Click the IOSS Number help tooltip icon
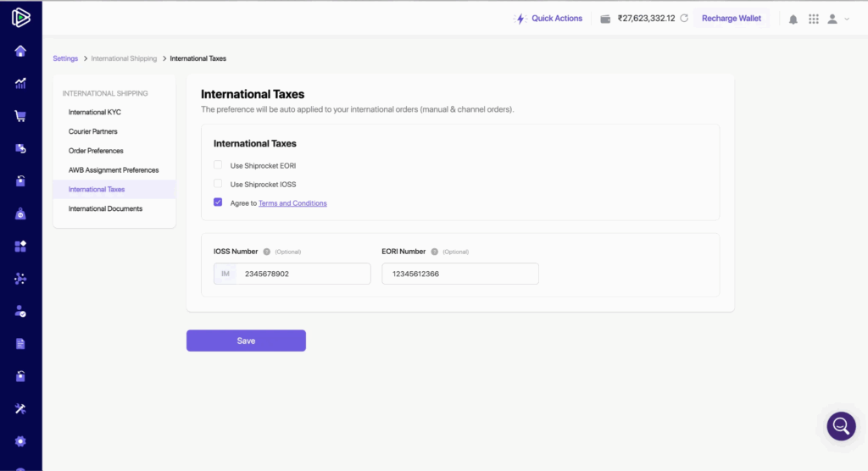 click(266, 252)
